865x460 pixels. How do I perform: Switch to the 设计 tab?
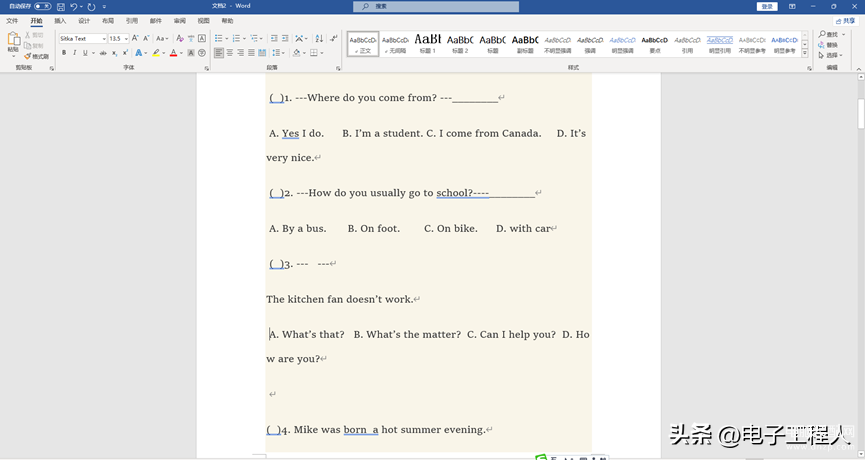pyautogui.click(x=84, y=21)
